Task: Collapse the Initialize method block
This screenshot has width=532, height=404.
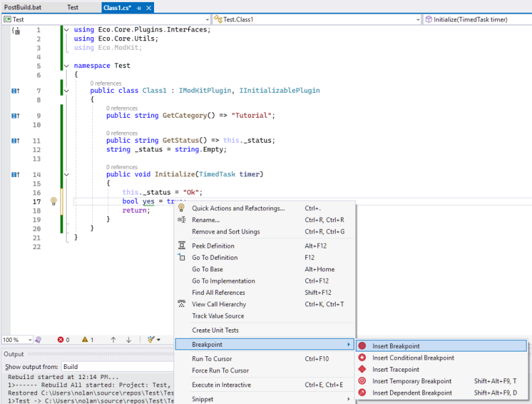Action: click(67, 174)
